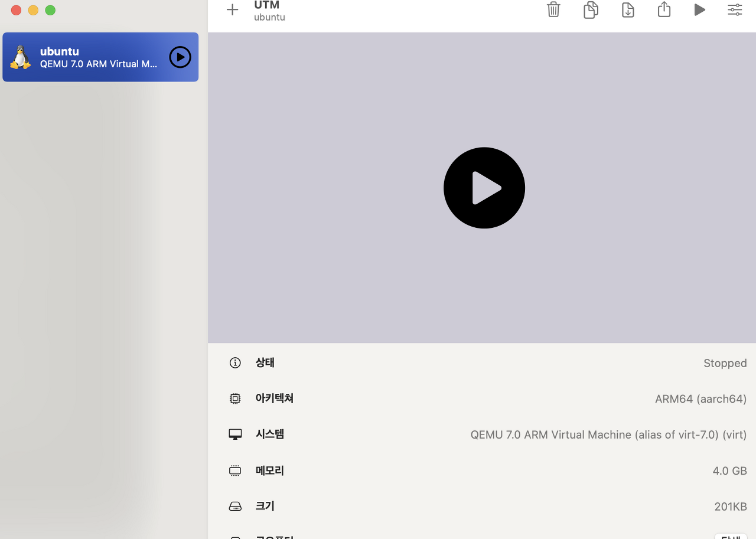Screen dimensions: 756x539
Task: Click the UTM title in the toolbar
Action: pyautogui.click(x=266, y=5)
